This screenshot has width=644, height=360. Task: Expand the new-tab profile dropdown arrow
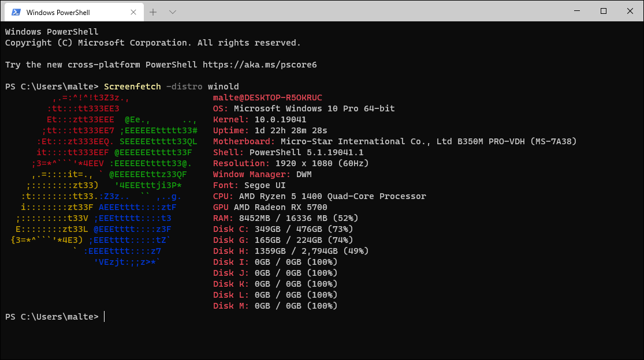173,12
